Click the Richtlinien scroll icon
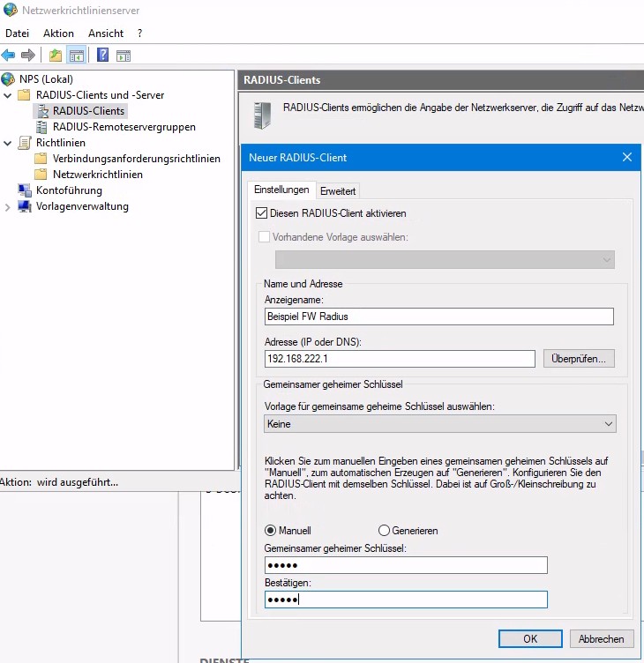The image size is (644, 663). 25,143
